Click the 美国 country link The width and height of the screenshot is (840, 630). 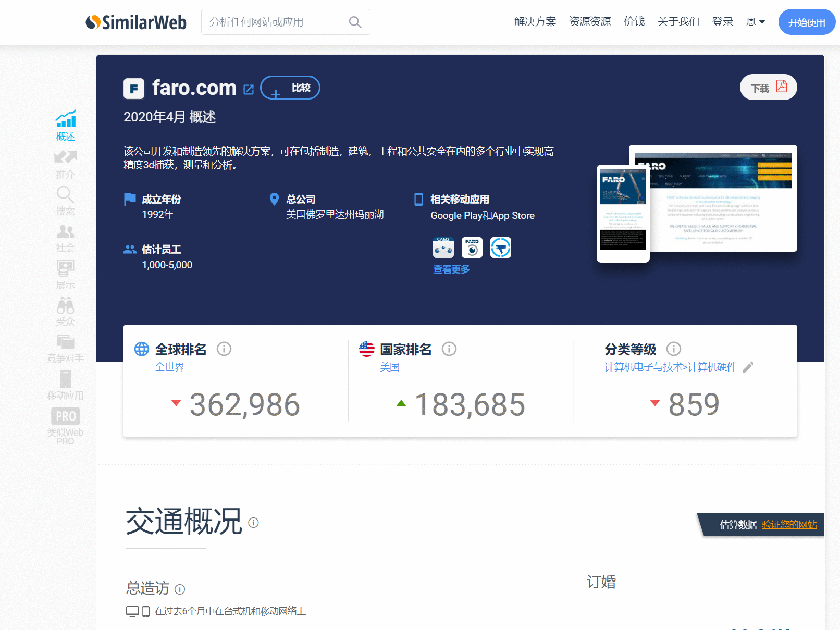point(390,367)
